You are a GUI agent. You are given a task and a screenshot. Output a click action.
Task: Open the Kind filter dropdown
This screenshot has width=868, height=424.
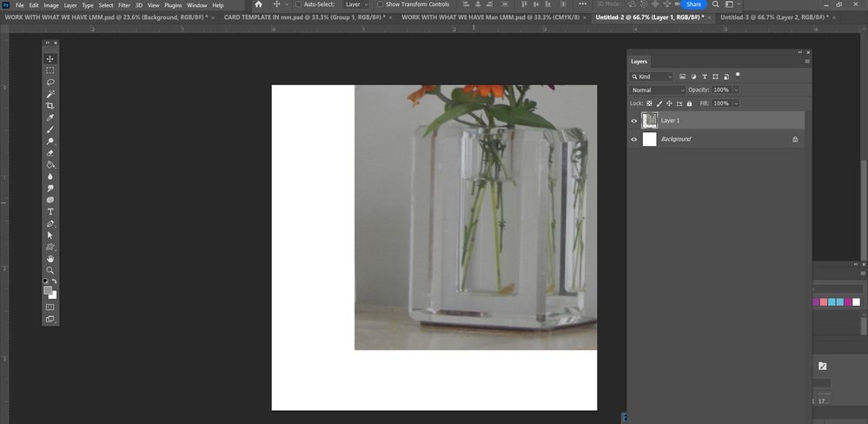coord(652,76)
